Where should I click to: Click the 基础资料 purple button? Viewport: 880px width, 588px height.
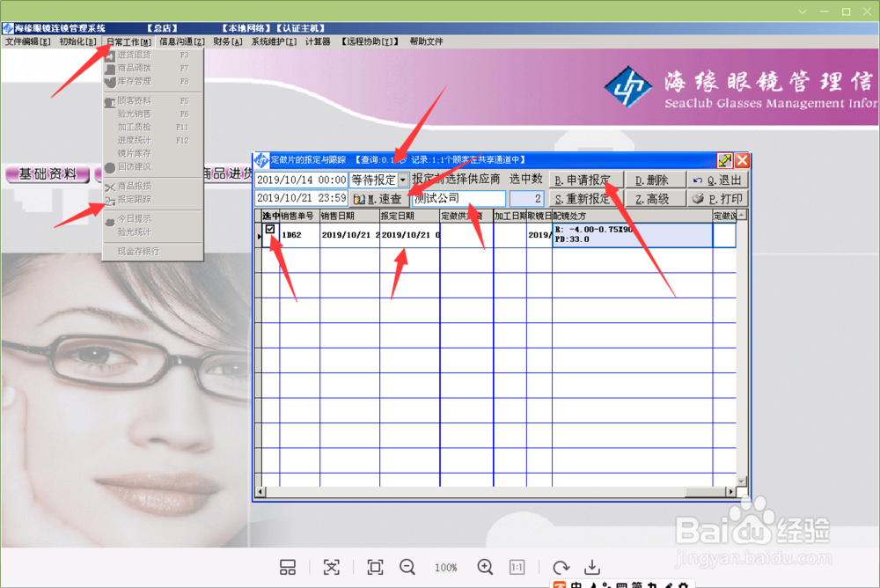(x=48, y=174)
